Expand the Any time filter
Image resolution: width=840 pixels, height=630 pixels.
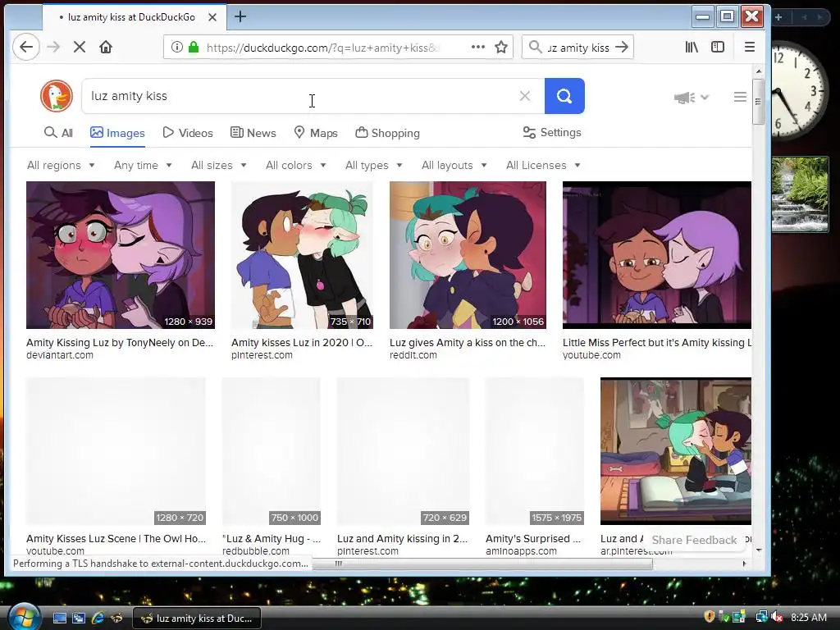click(143, 165)
